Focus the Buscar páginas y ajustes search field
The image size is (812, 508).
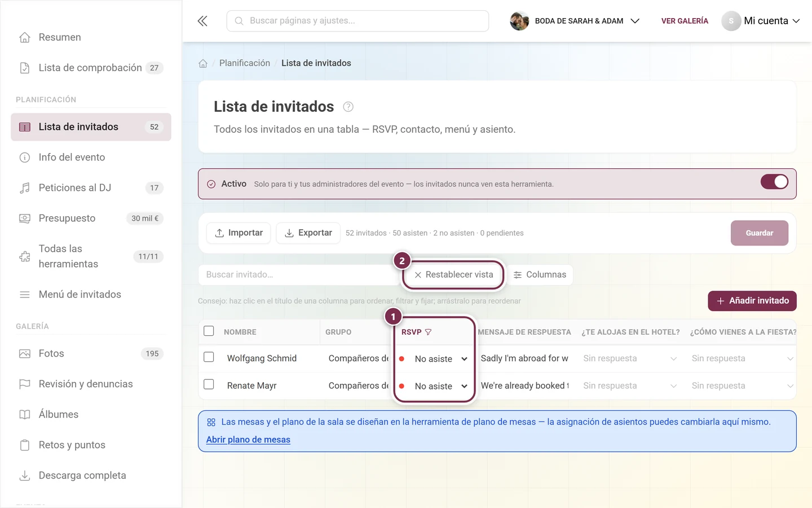tap(358, 21)
